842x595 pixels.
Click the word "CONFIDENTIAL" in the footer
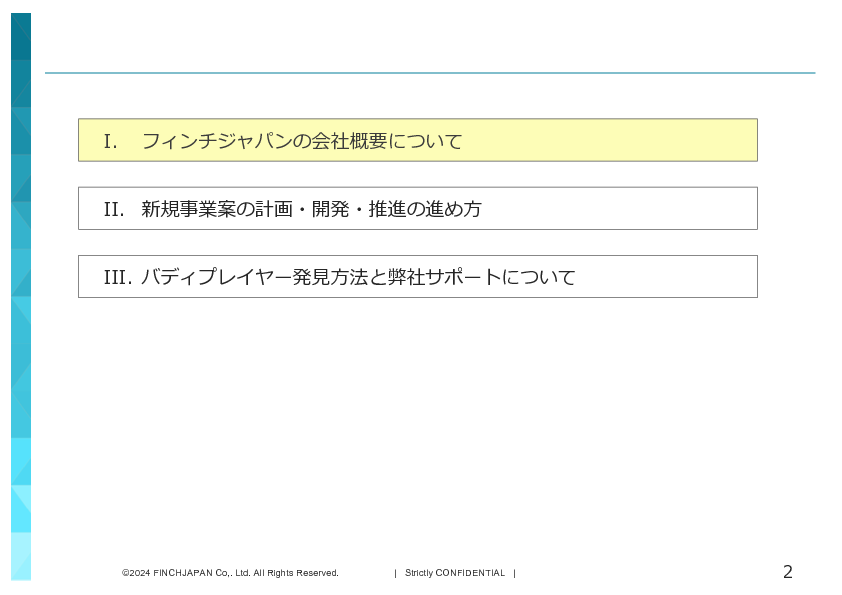point(470,573)
